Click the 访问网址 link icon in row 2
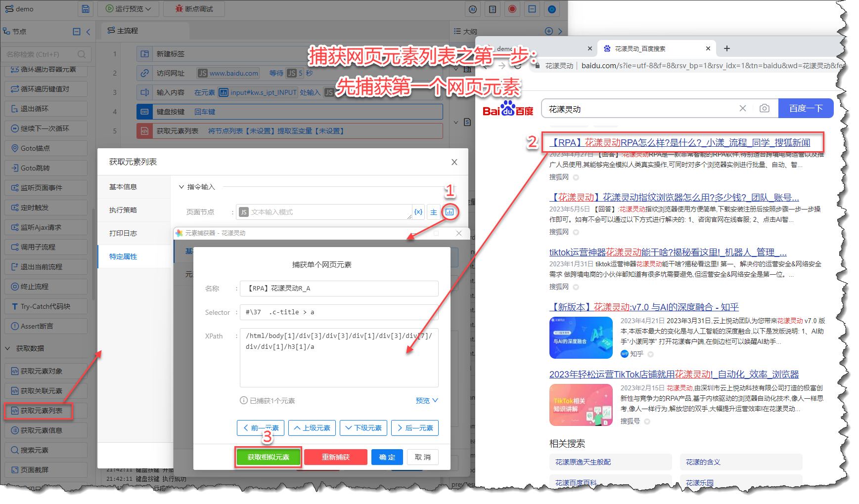Image resolution: width=859 pixels, height=504 pixels. coord(144,73)
